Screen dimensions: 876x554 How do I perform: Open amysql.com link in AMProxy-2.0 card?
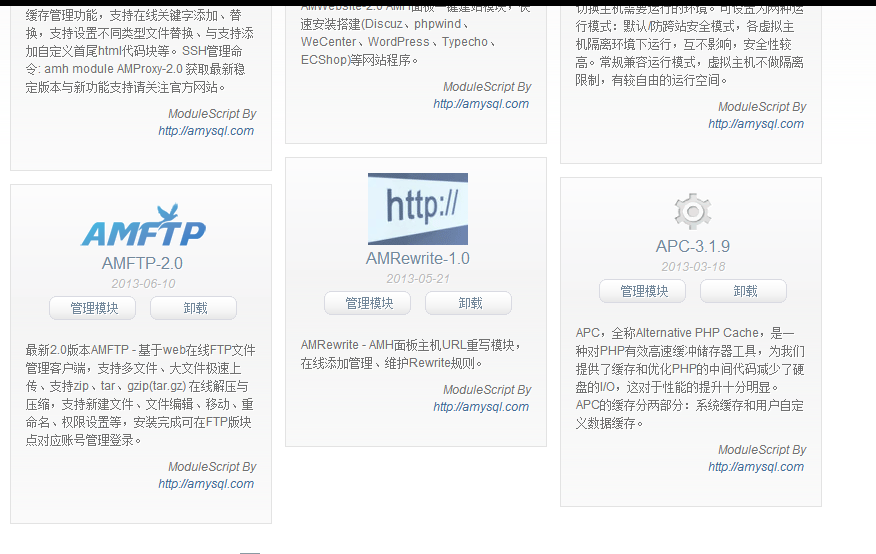205,131
